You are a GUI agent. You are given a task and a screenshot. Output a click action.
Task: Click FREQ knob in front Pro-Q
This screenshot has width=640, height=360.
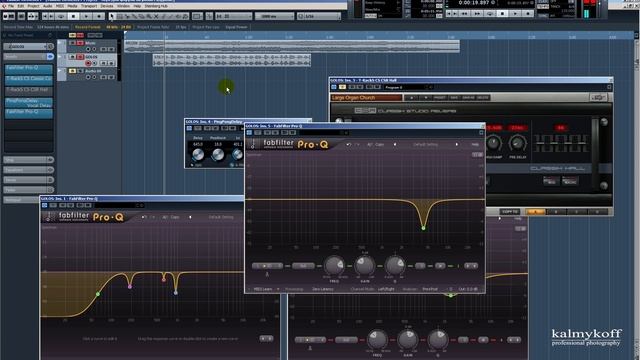click(334, 266)
